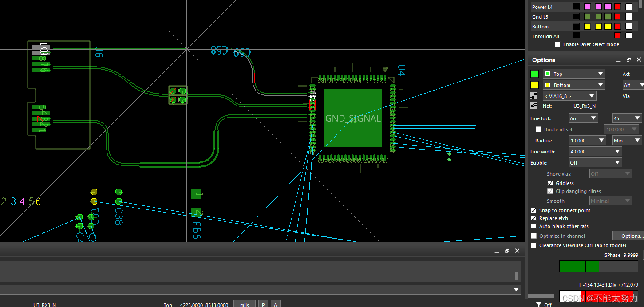This screenshot has width=644, height=307.
Task: Float the command window panel
Action: (507, 251)
